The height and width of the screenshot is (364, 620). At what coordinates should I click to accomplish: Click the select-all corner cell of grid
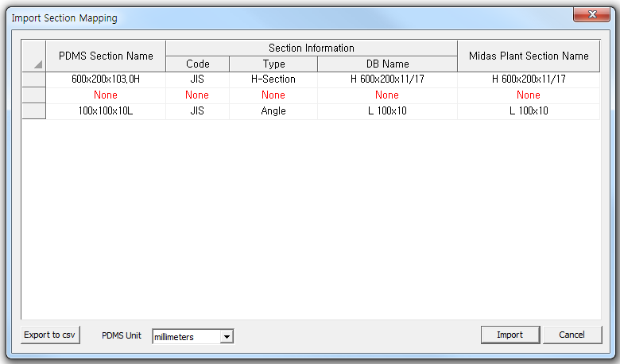[33, 56]
